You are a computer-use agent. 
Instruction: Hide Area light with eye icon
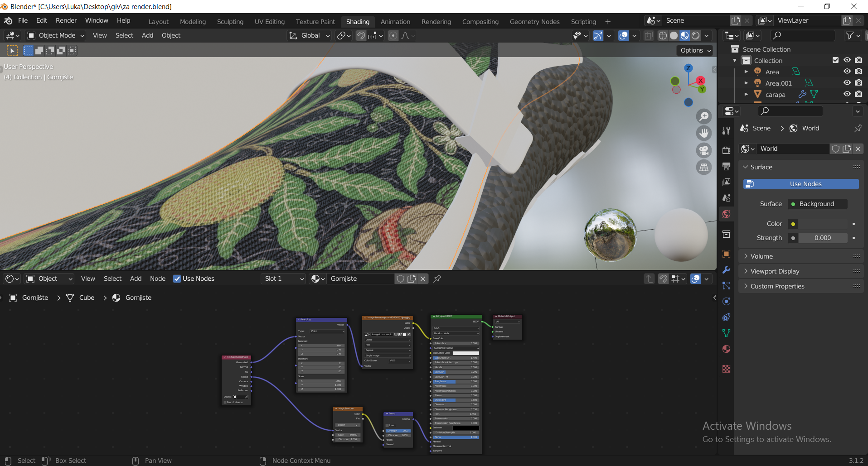(x=847, y=72)
